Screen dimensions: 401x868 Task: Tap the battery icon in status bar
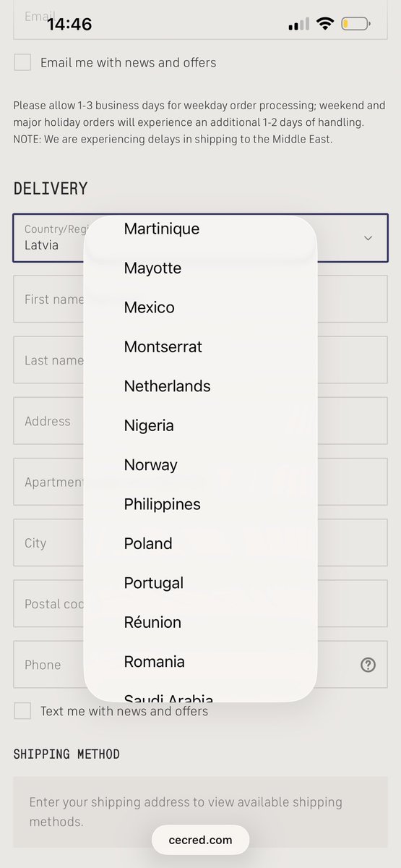(x=355, y=24)
